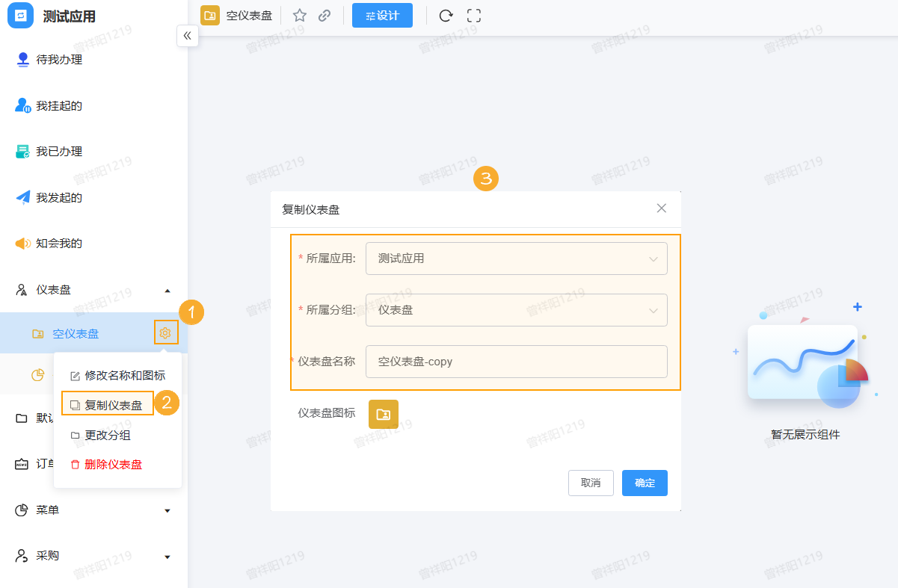Viewport: 898px width, 588px height.
Task: Click the 取消 button in the dialog
Action: pyautogui.click(x=591, y=483)
